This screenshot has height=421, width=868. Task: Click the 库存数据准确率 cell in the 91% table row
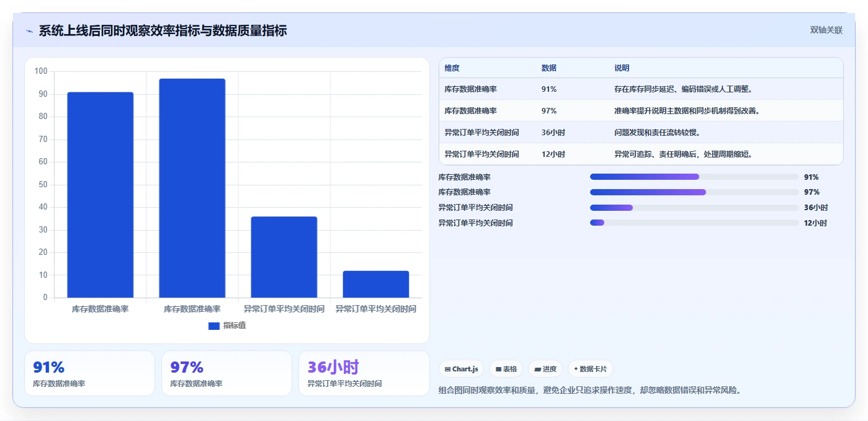click(x=471, y=89)
